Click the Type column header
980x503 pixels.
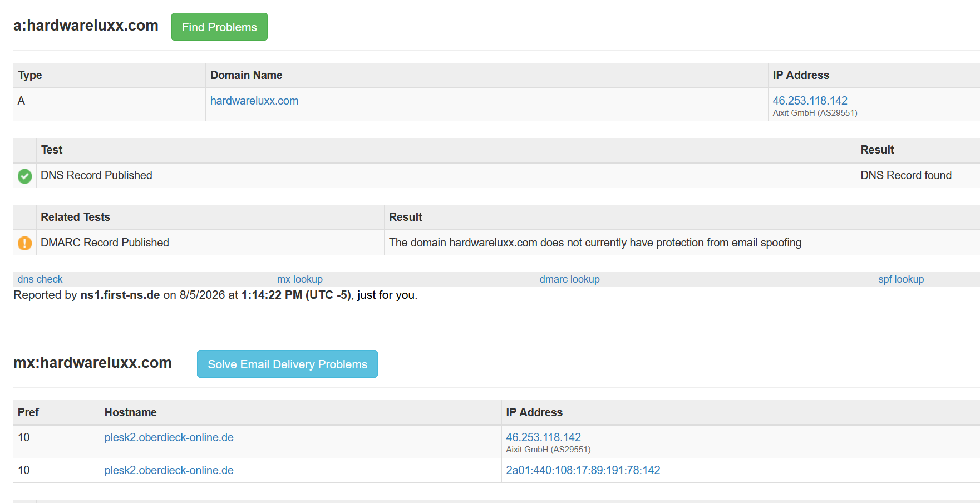[30, 75]
